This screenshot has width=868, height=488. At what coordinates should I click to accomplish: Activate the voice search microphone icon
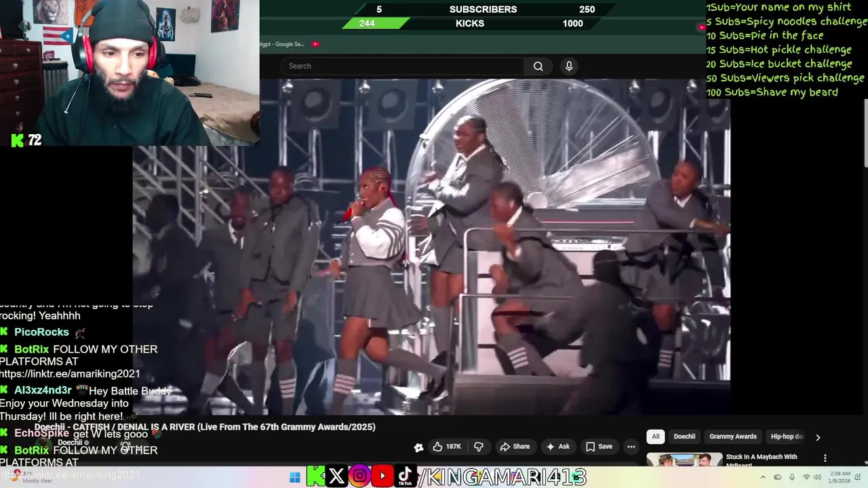tap(569, 66)
